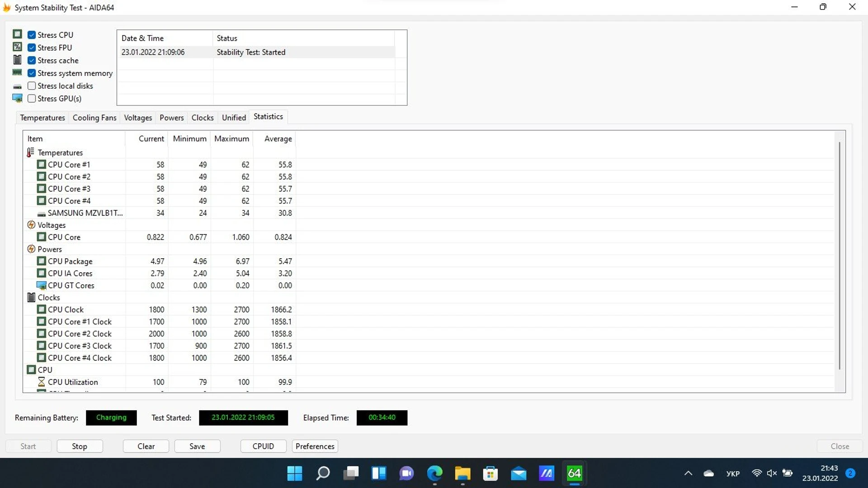Screen dimensions: 868x488
Task: Stop the stability test
Action: pyautogui.click(x=80, y=446)
